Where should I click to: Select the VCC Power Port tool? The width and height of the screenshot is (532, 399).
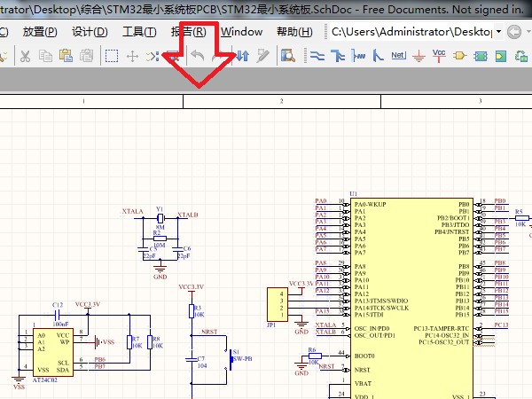click(439, 56)
